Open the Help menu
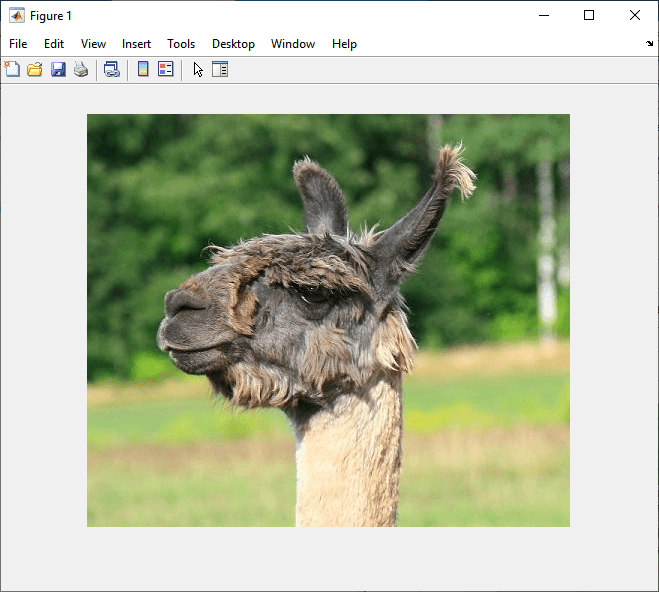Viewport: 659px width, 592px height. [x=344, y=44]
